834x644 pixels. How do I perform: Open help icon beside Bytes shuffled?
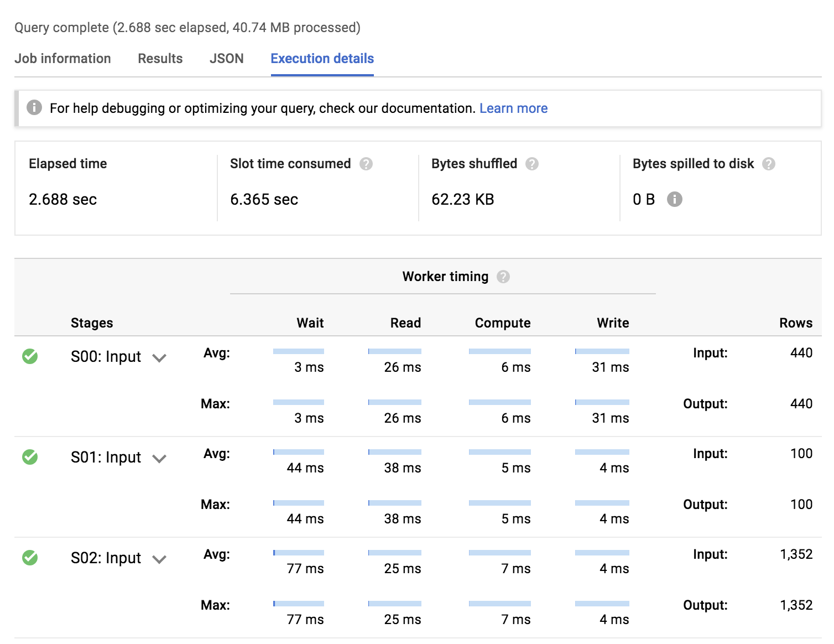tap(532, 164)
